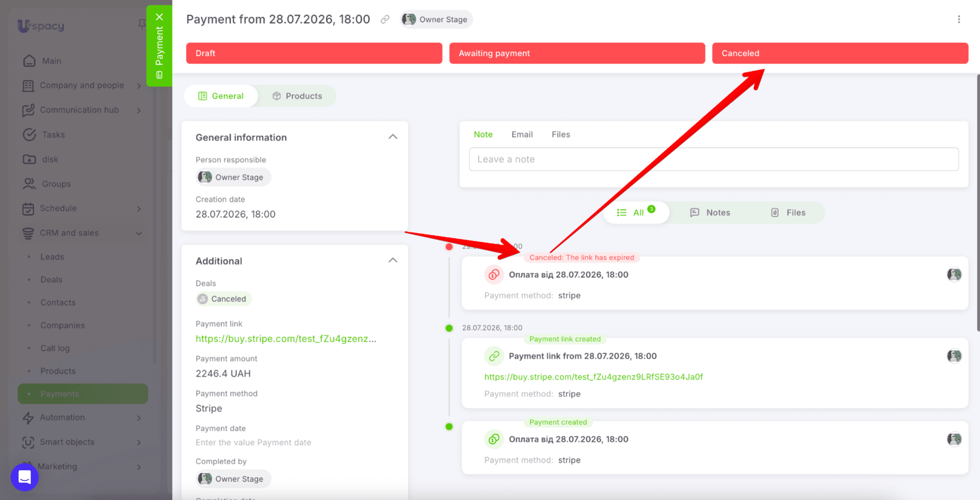This screenshot has width=980, height=500.
Task: Open the Canceled deal chip
Action: point(224,299)
